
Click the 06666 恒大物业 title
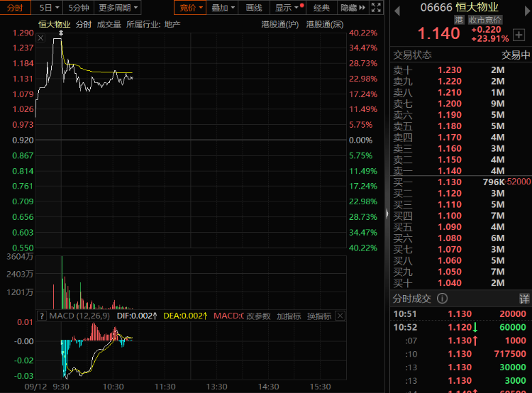(460, 7)
